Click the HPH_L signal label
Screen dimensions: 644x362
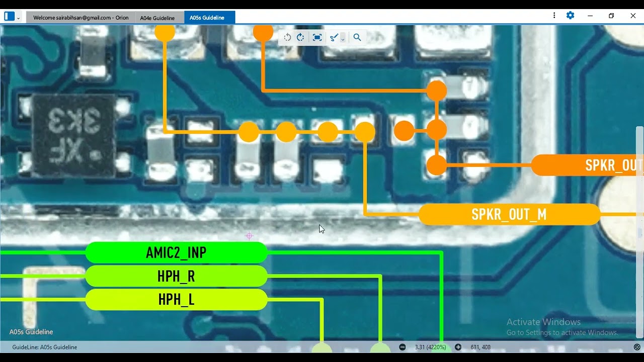point(176,300)
